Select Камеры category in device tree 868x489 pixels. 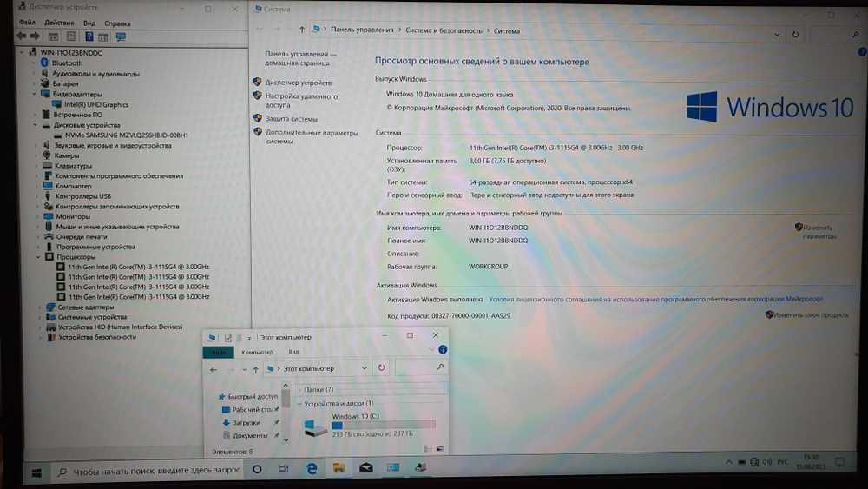(x=67, y=155)
